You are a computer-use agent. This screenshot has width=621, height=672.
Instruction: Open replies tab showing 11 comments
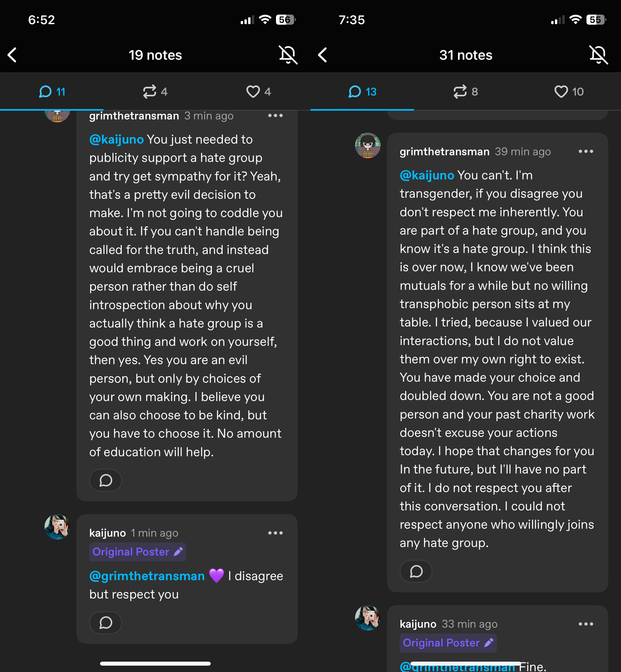(52, 91)
